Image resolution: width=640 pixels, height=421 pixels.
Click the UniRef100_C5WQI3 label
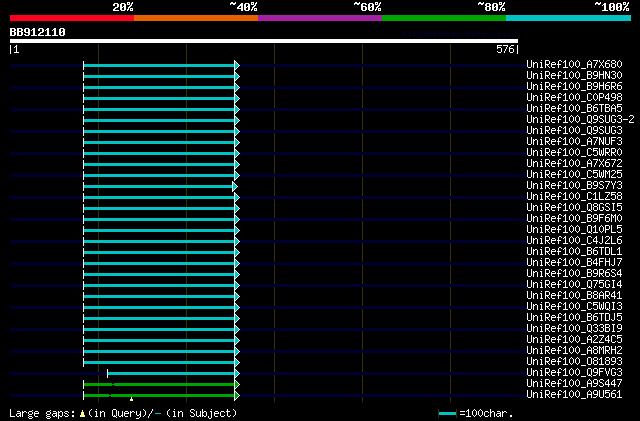(x=574, y=307)
